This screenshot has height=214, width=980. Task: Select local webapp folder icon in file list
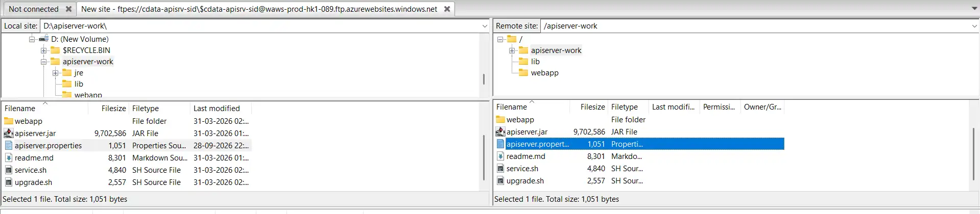pyautogui.click(x=9, y=121)
